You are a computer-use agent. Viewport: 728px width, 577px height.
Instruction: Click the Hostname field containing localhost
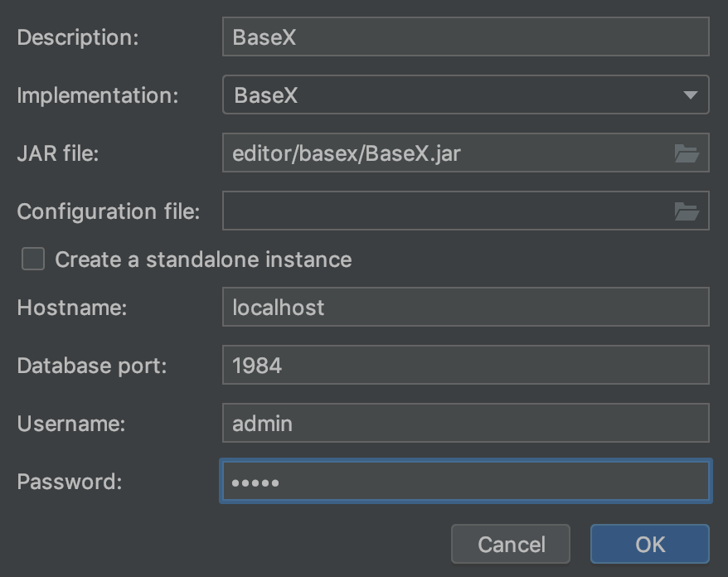tap(466, 307)
